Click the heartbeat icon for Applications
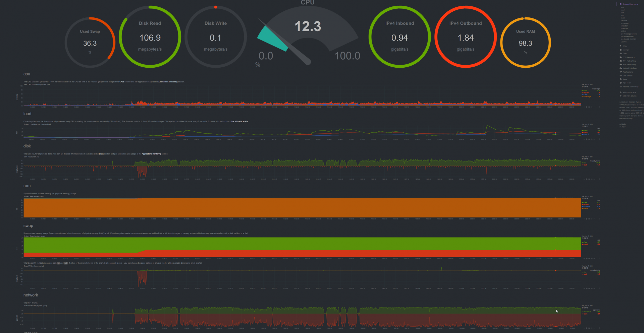644x333 pixels. (x=621, y=72)
